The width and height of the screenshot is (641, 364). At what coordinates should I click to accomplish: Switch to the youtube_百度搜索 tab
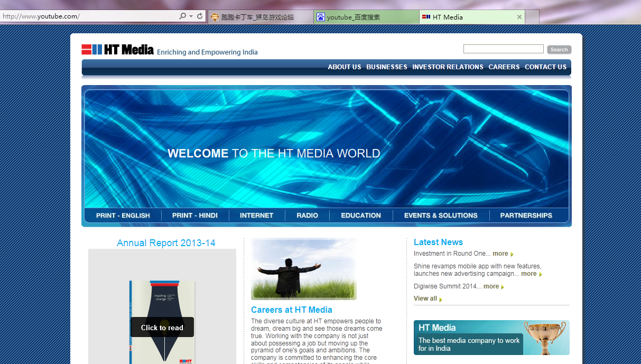[x=367, y=17]
